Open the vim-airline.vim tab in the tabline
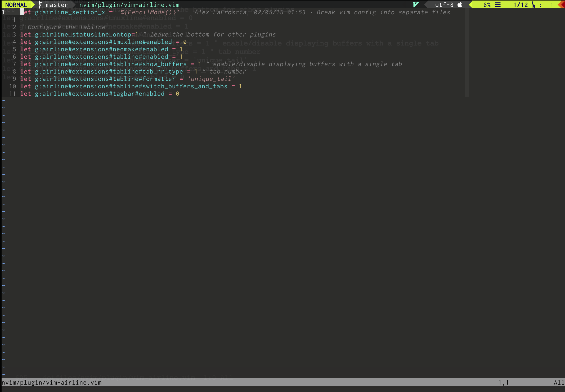The image size is (565, 392). pyautogui.click(x=128, y=4)
